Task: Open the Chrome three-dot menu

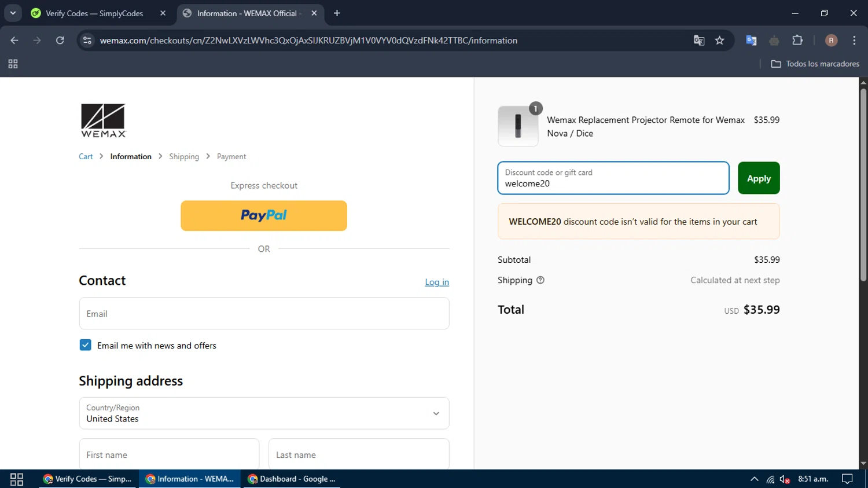Action: (854, 41)
